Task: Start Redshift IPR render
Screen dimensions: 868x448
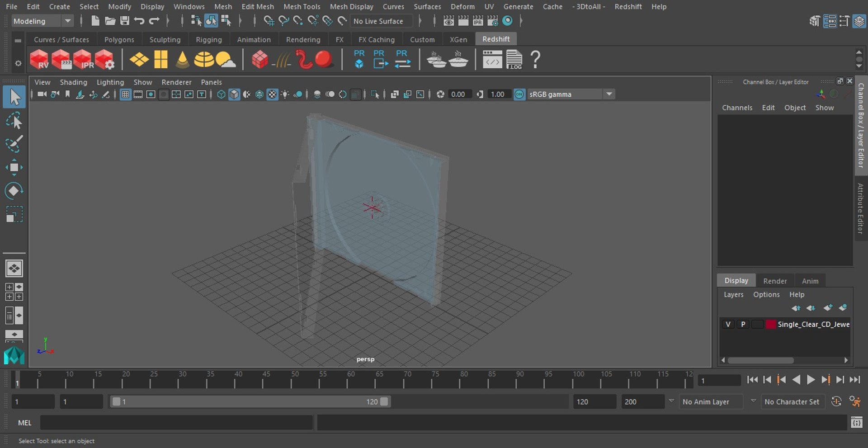Action: [83, 59]
